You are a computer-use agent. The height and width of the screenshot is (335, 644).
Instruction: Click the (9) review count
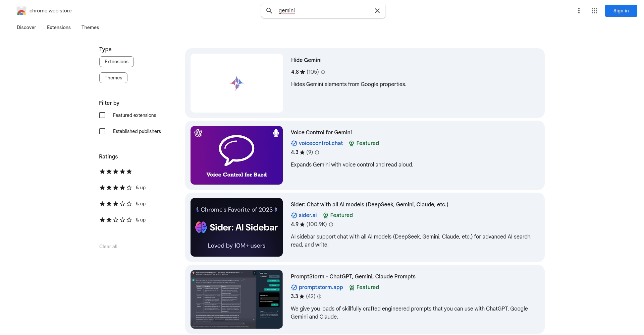[x=310, y=152]
